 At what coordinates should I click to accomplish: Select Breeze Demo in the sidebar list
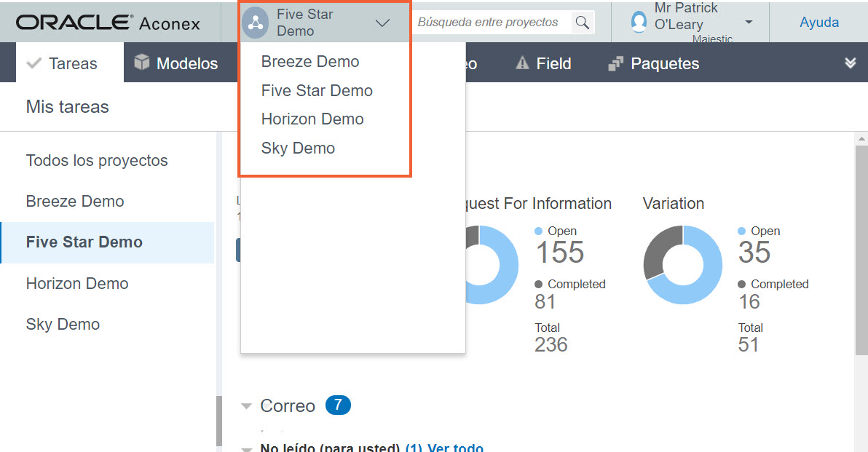75,202
